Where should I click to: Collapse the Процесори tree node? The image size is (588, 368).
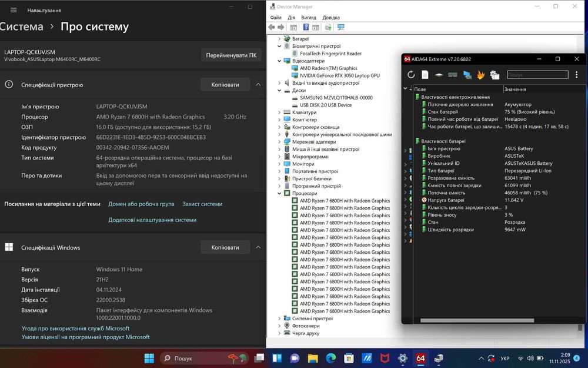pyautogui.click(x=279, y=193)
